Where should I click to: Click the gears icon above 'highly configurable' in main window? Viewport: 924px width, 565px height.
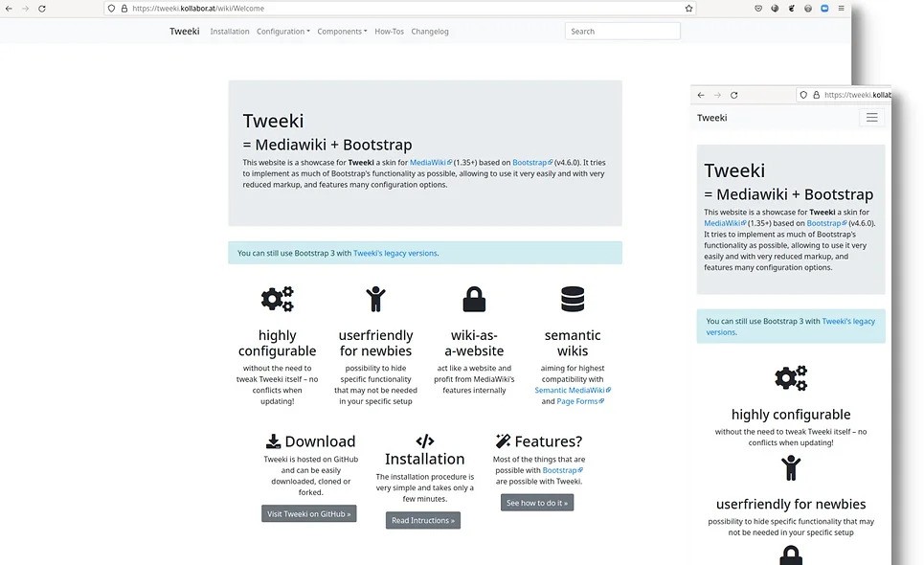point(278,299)
